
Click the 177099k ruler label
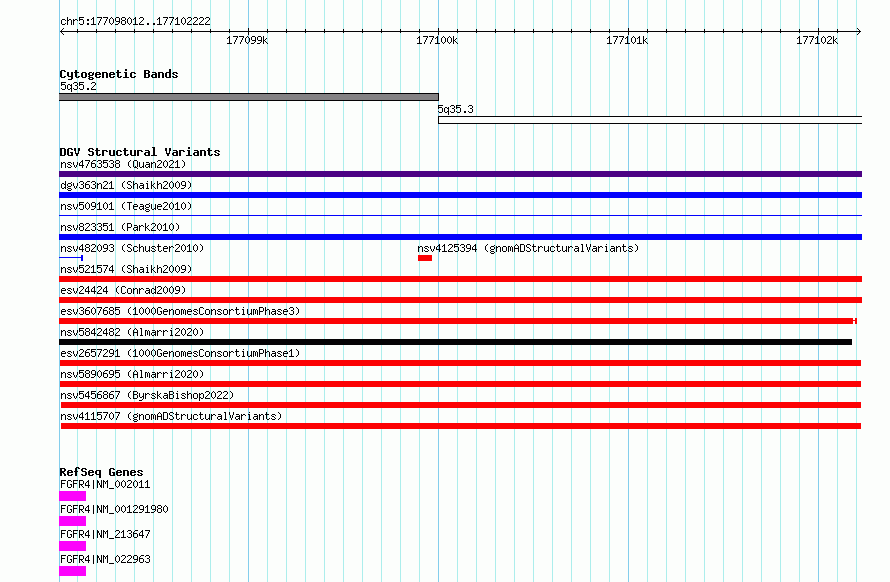point(247,41)
